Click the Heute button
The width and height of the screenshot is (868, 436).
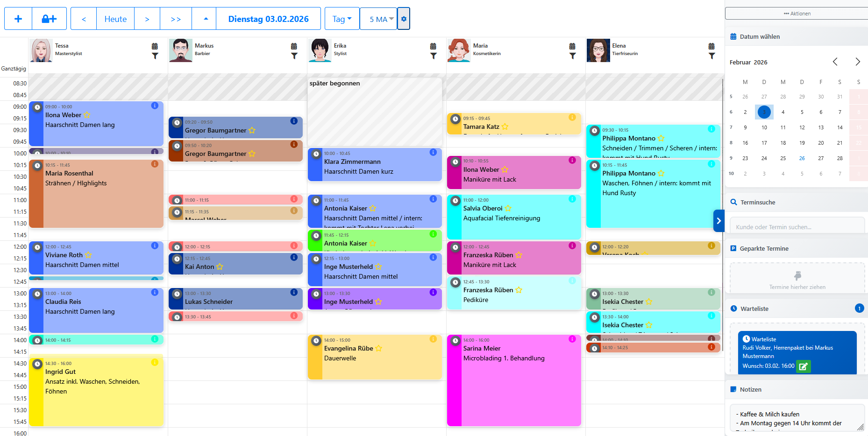tap(115, 19)
